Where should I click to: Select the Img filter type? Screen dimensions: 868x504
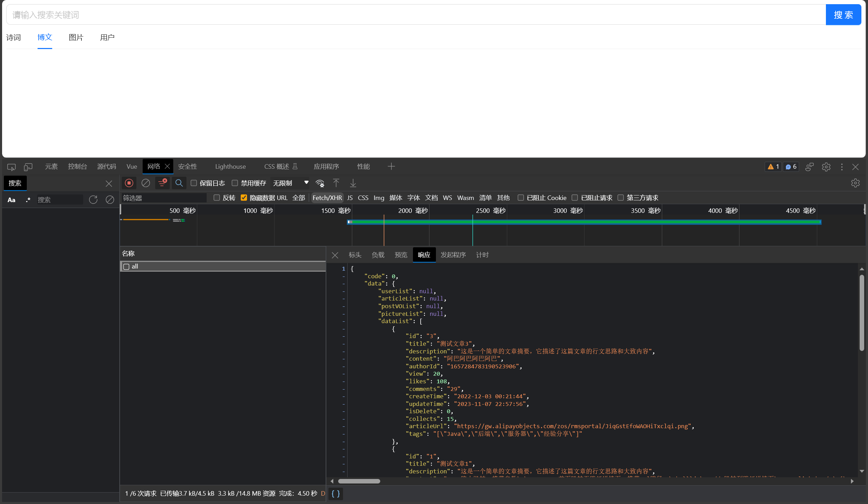pos(379,198)
